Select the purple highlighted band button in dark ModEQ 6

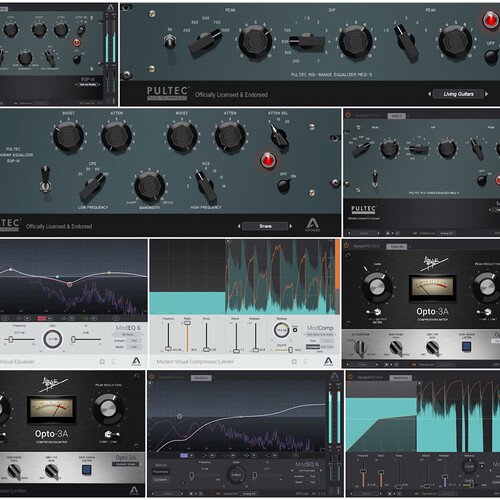pos(184,455)
